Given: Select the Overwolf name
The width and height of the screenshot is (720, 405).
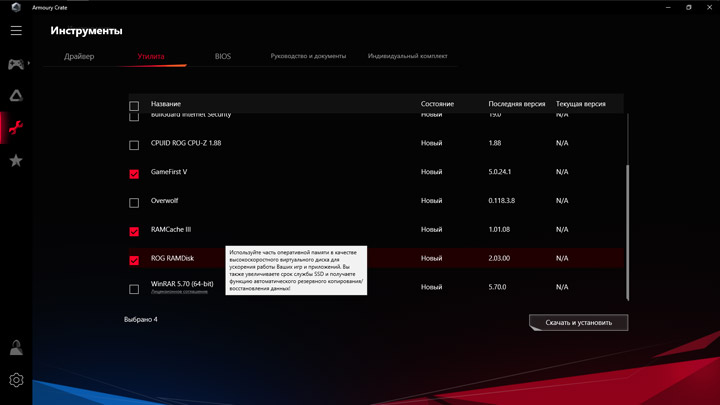Looking at the screenshot, I should (164, 201).
